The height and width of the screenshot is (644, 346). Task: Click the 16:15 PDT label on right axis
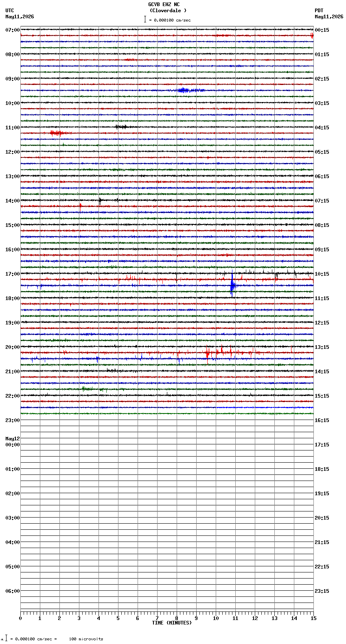click(322, 420)
